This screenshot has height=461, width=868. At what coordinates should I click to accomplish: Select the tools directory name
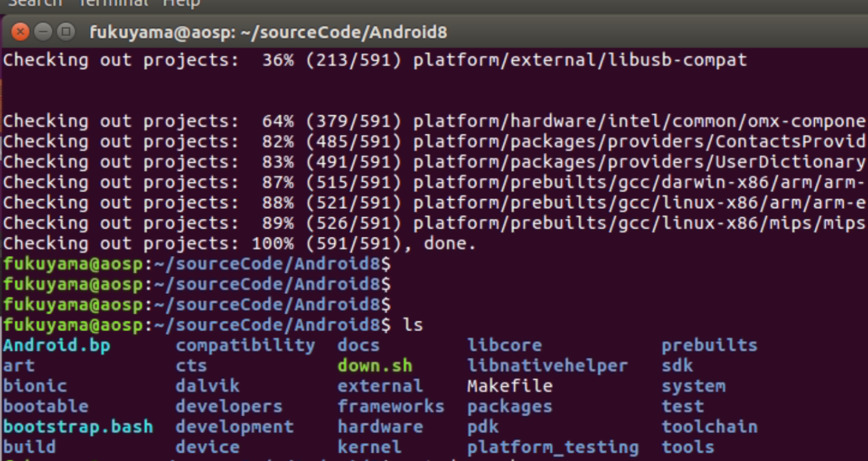coord(688,447)
